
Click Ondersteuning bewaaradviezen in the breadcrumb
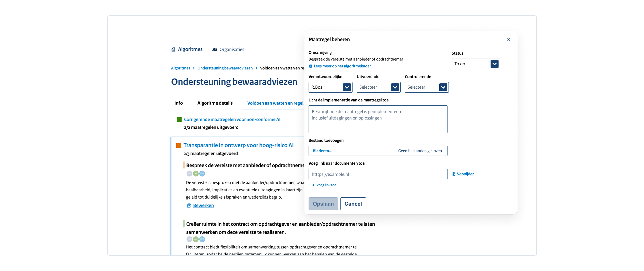click(x=225, y=68)
